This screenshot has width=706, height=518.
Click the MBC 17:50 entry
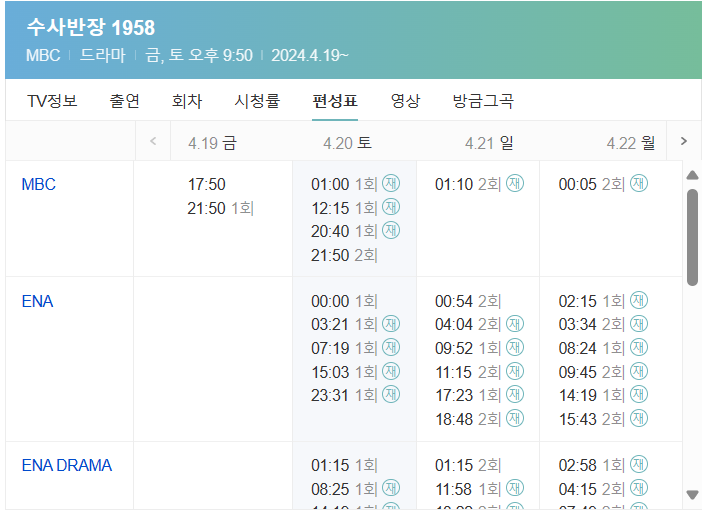[x=206, y=184]
